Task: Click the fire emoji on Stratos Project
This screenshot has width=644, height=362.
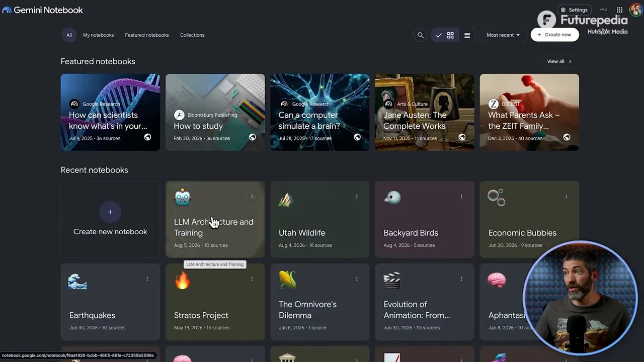Action: pos(182,281)
